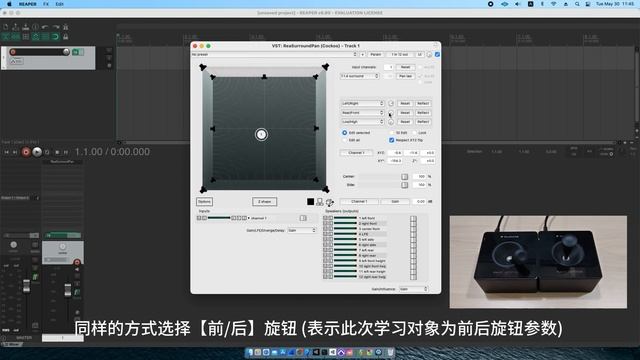Click the plus button beside preset box
The image size is (640, 360).
362,54
